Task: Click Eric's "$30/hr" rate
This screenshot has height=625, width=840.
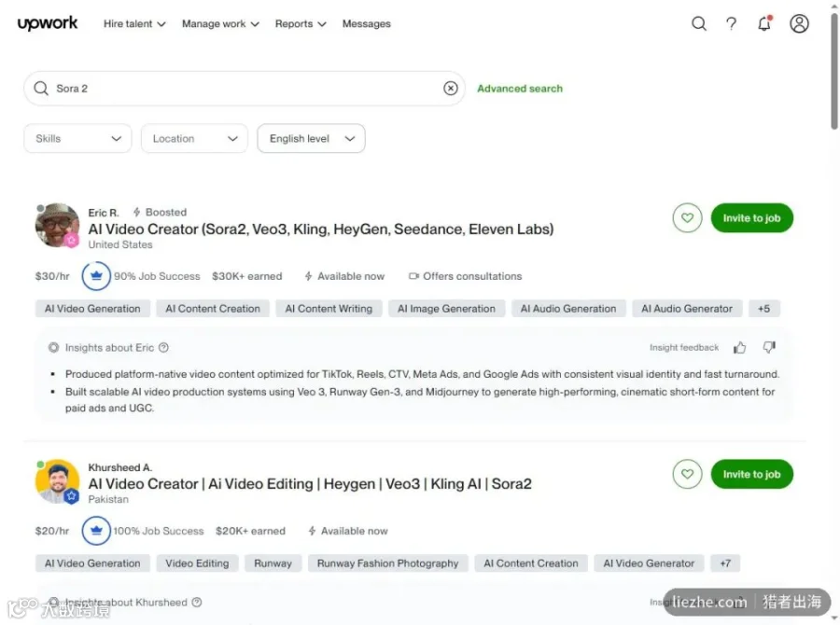Action: click(x=52, y=276)
